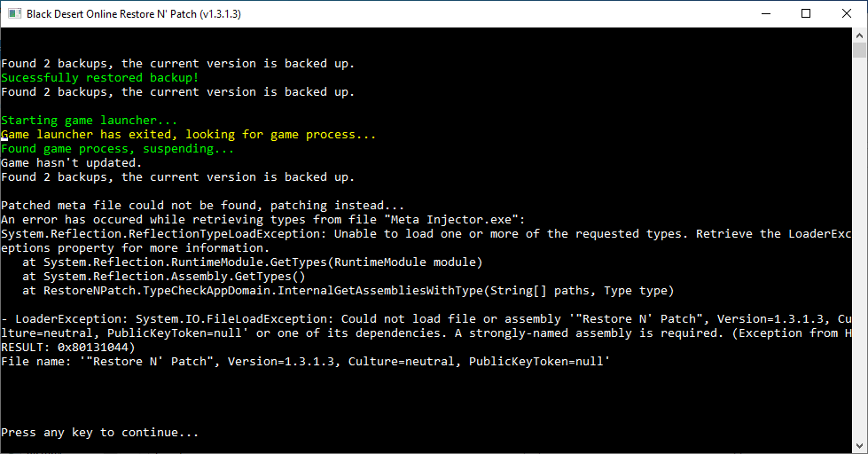868x454 pixels.
Task: Click "Found game process, suspending..." line
Action: [x=118, y=149]
